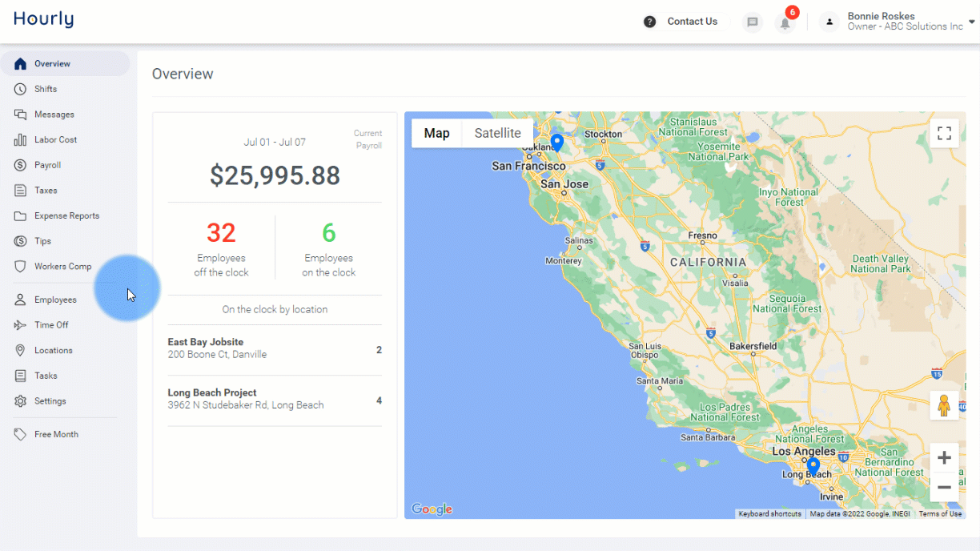Image resolution: width=980 pixels, height=551 pixels.
Task: Click the Labor Cost bar chart icon
Action: [20, 140]
